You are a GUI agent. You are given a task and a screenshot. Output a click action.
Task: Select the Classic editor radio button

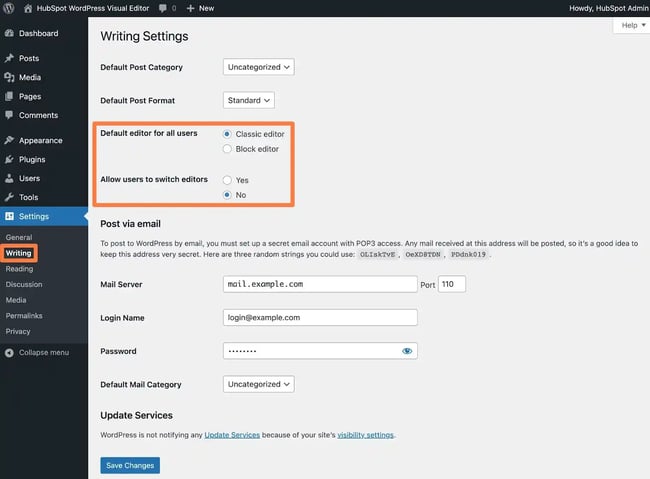click(x=227, y=134)
